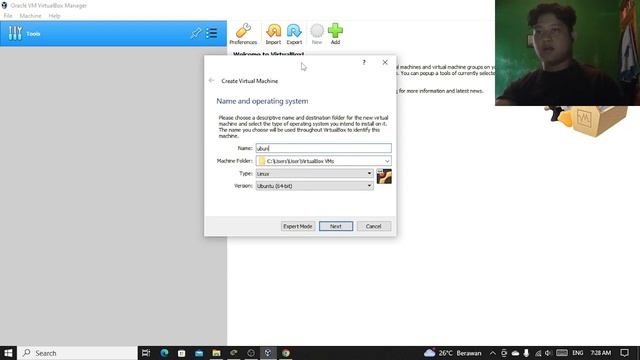Go back with the dialog arrow
Image resolution: width=640 pixels, height=360 pixels.
(x=211, y=80)
